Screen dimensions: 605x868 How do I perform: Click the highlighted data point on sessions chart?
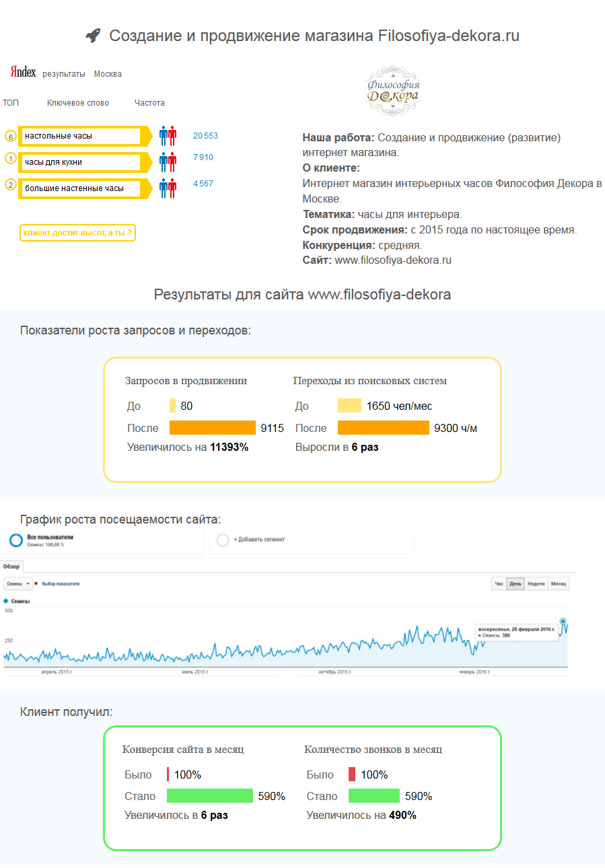[563, 621]
